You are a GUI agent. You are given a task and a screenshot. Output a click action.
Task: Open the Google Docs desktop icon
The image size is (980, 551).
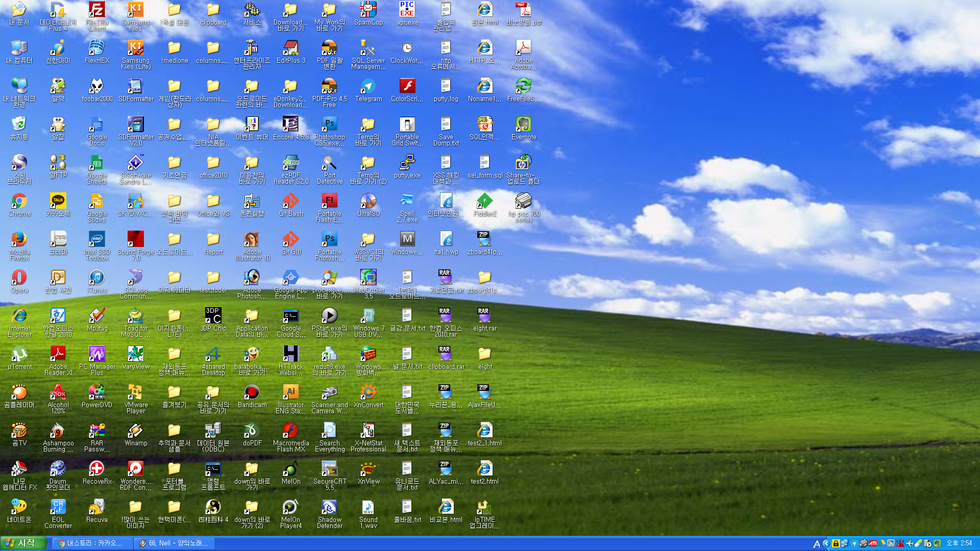(x=97, y=131)
